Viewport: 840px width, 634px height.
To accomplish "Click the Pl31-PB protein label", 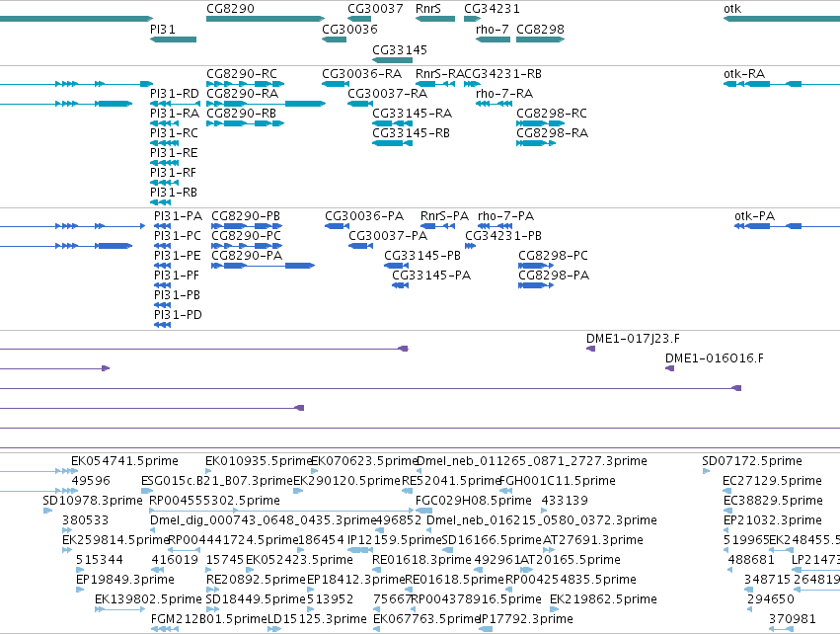I will 177,295.
